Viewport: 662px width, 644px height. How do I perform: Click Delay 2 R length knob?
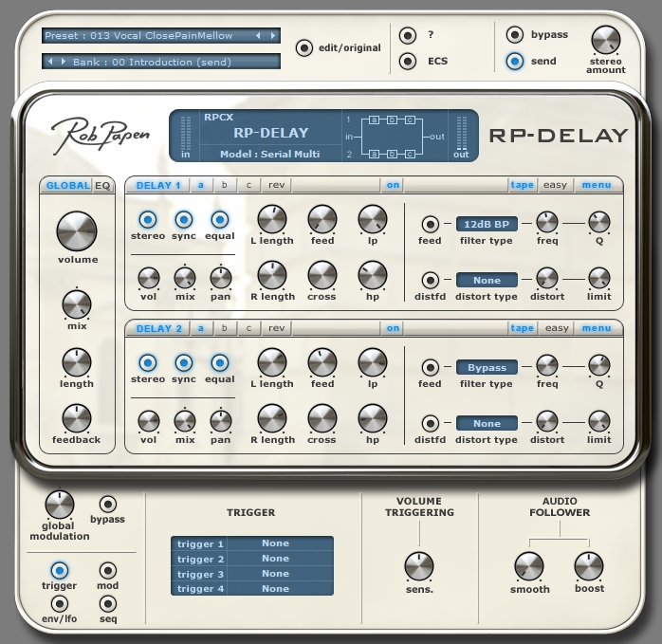coord(272,419)
